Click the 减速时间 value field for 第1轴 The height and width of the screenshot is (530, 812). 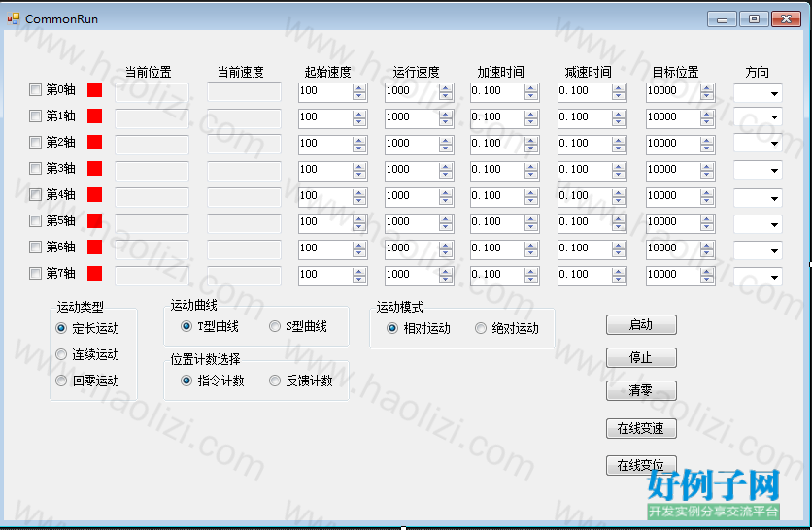pyautogui.click(x=585, y=118)
